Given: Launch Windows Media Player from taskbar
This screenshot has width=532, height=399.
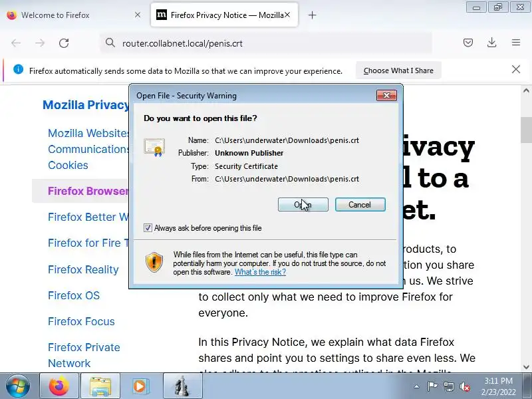Looking at the screenshot, I should pos(140,386).
